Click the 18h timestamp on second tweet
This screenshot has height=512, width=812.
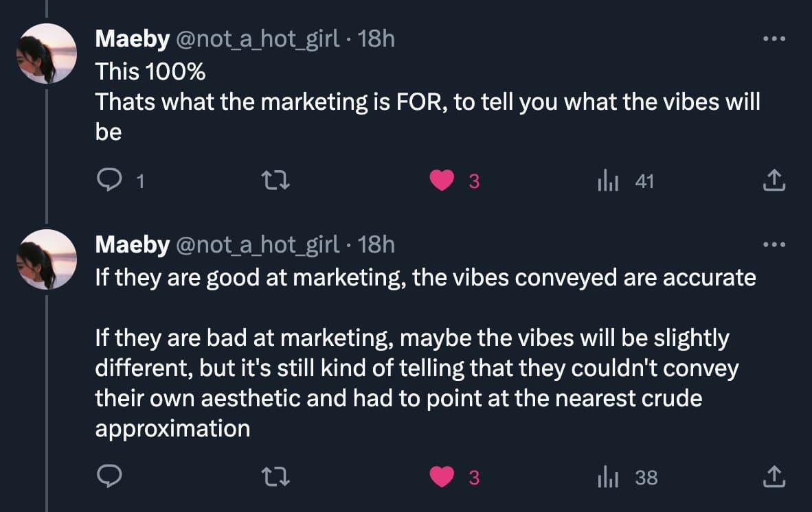click(376, 244)
